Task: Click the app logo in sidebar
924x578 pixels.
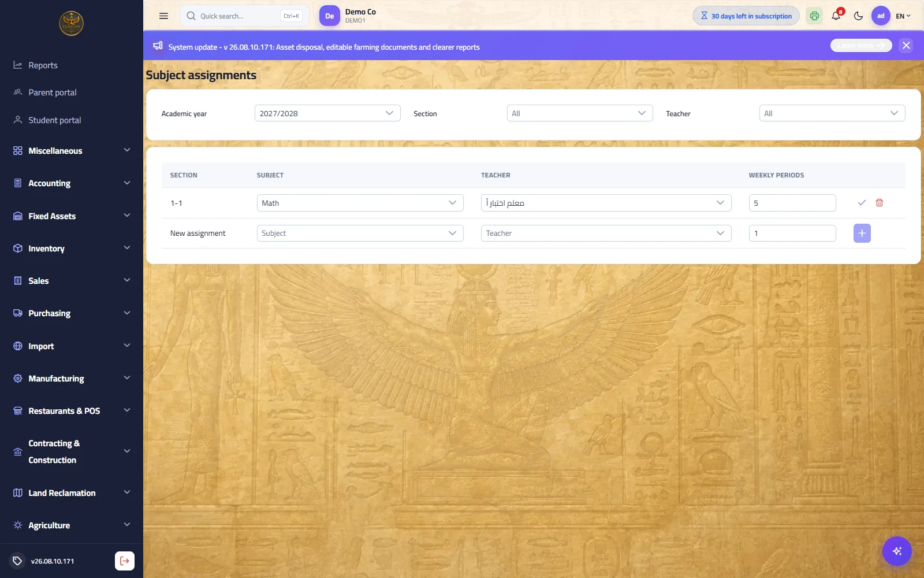Action: click(72, 24)
